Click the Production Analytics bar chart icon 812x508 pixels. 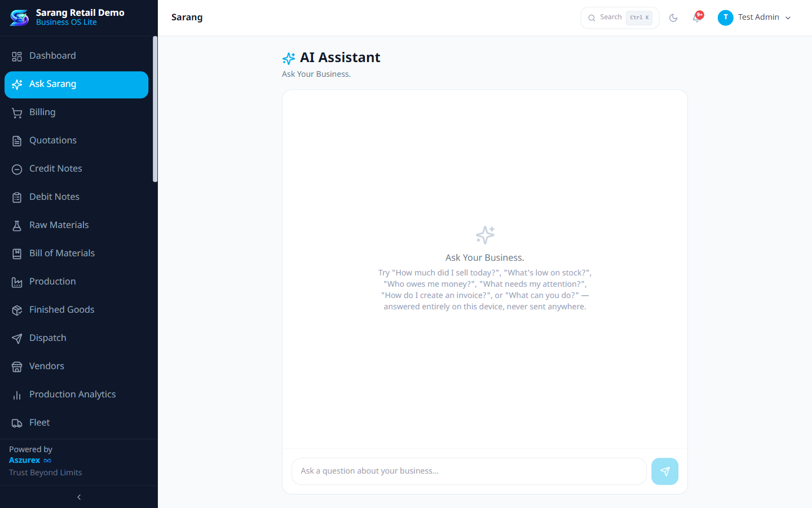[x=17, y=395]
